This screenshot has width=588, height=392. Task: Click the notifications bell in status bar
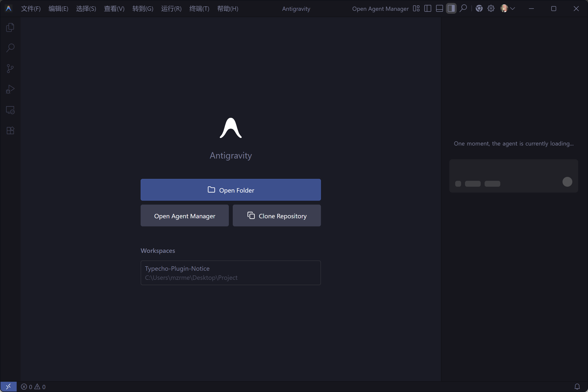point(577,387)
